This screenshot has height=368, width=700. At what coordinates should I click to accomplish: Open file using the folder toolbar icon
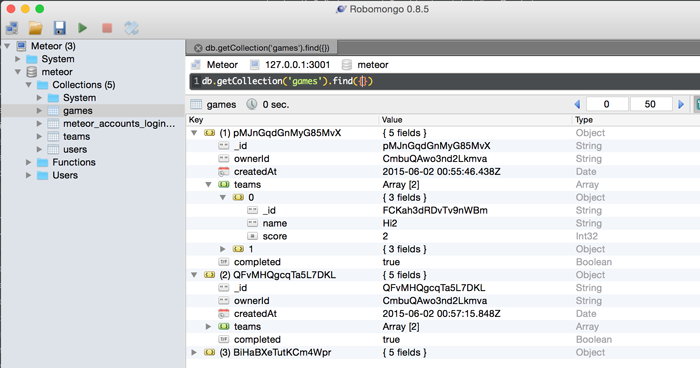click(x=35, y=28)
